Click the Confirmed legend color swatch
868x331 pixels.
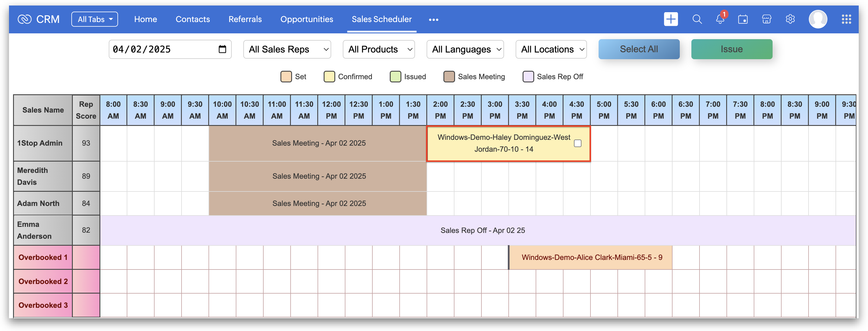point(329,77)
